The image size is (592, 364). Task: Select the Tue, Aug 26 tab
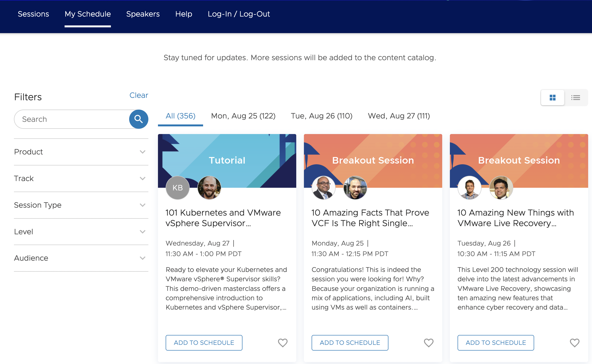321,116
